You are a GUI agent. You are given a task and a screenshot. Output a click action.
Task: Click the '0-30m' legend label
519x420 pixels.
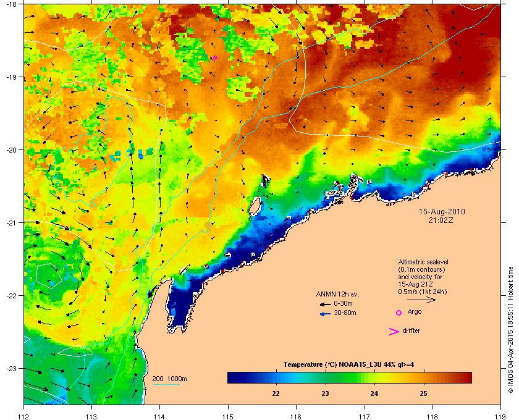click(344, 303)
